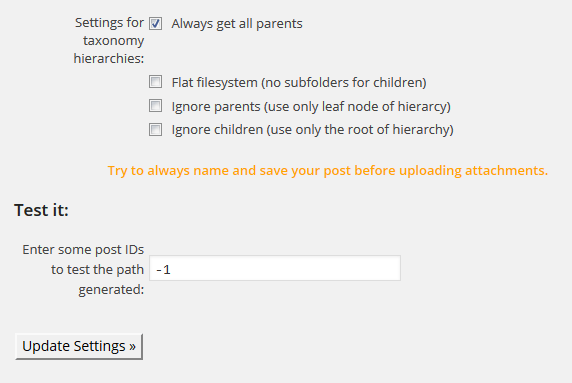572x383 pixels.
Task: Click the 'Always get all parents' label text
Action: pos(237,24)
